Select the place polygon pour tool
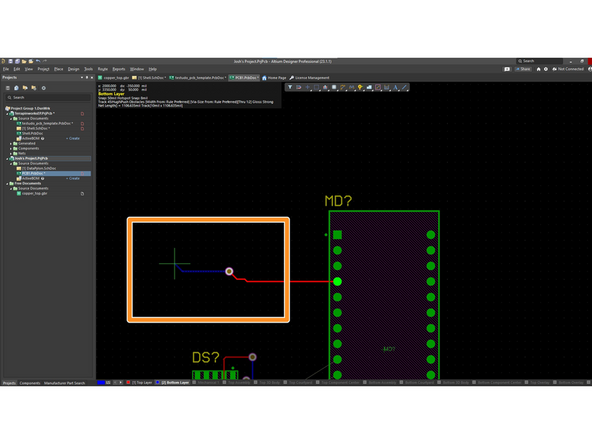Viewport: 592px width, 444px height. (369, 88)
